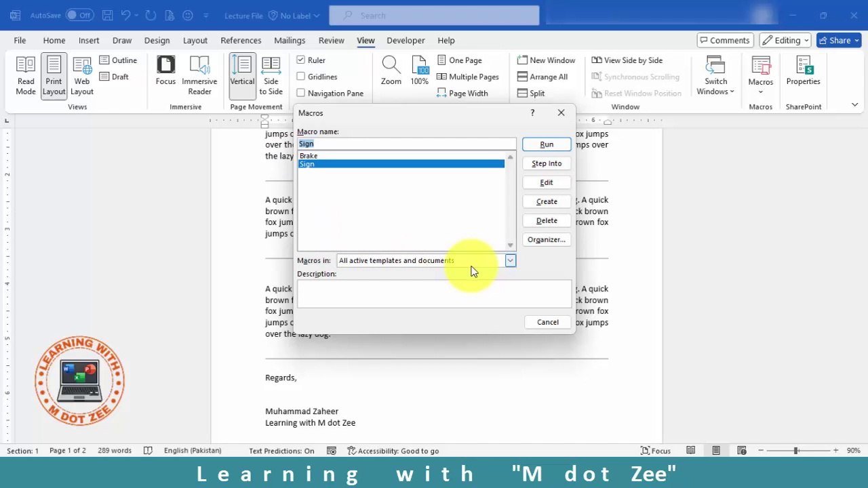
Task: Check the Gridlines checkbox
Action: [x=300, y=77]
